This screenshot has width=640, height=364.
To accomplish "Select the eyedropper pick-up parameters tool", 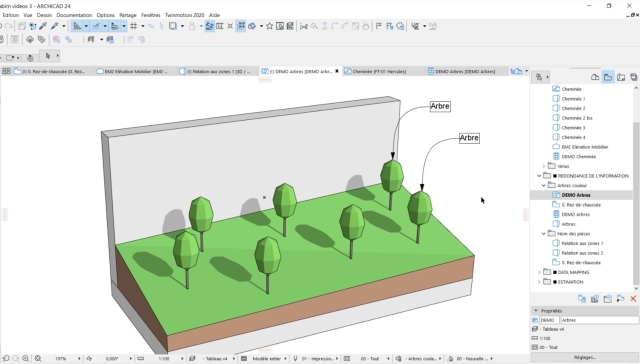I will coord(43,26).
